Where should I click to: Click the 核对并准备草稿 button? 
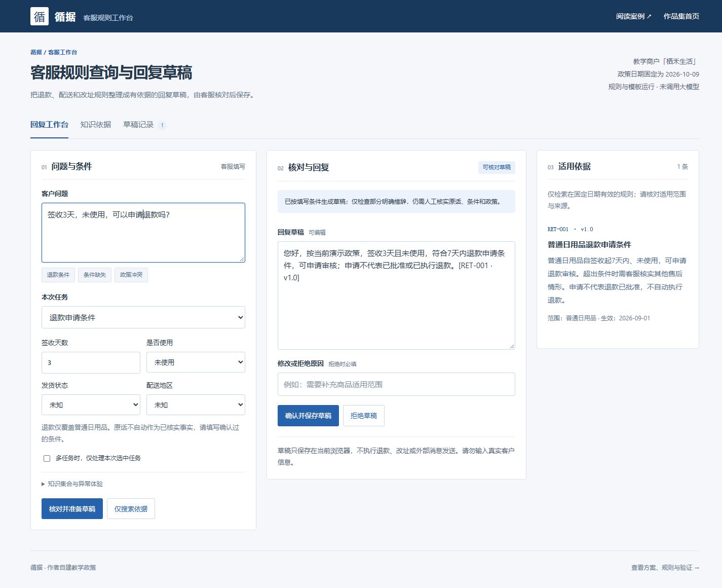pos(72,509)
